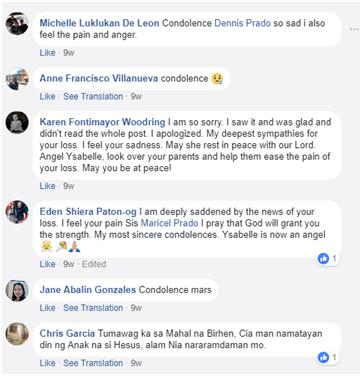362x376 pixels.
Task: Open the tagged Dennis Prado profile link
Action: [242, 23]
